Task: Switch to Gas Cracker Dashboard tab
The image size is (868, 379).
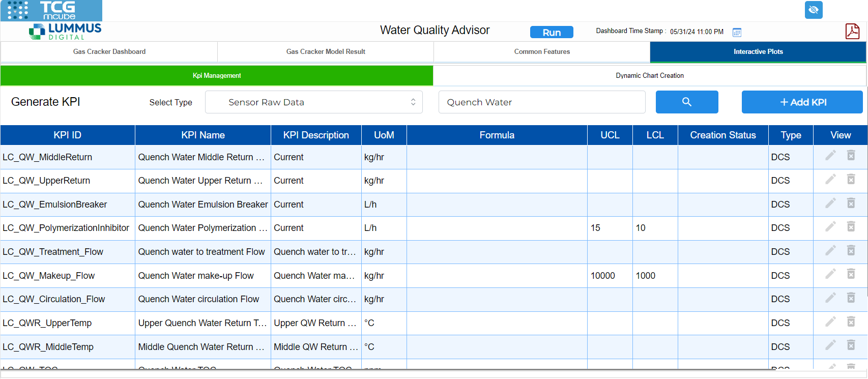Action: point(109,52)
